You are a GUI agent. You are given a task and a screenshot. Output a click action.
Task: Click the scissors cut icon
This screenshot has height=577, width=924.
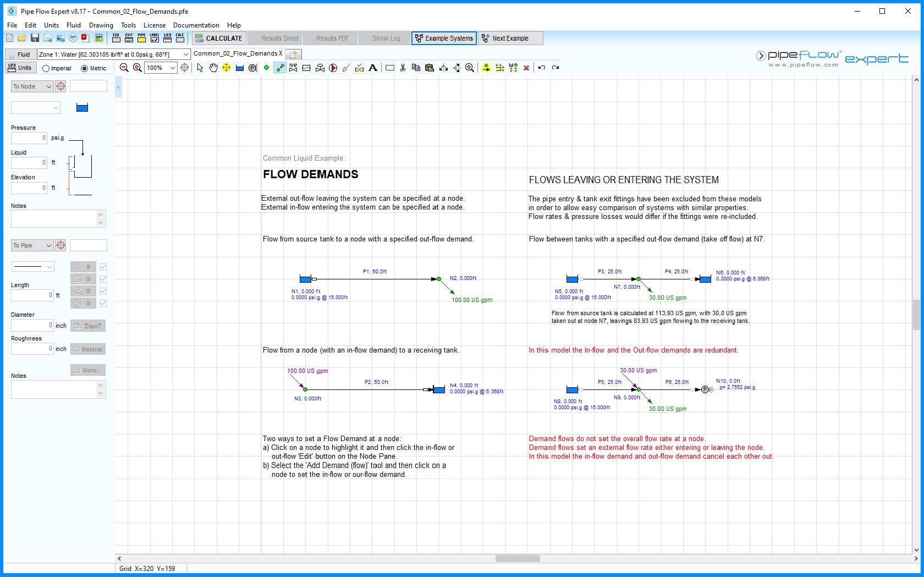click(x=403, y=68)
